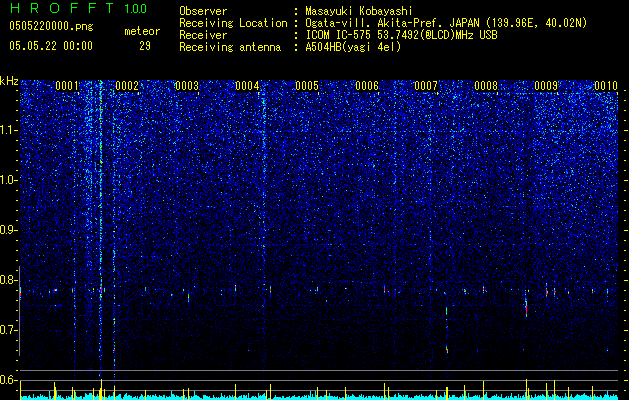Select observer name Masayuki Kobayashi
The image size is (629, 400).
point(359,11)
